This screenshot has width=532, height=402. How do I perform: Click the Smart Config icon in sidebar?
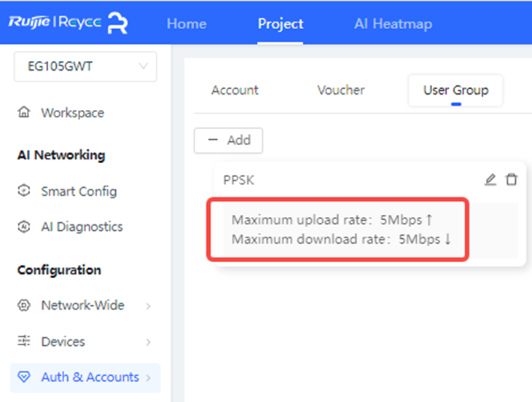[x=24, y=192]
